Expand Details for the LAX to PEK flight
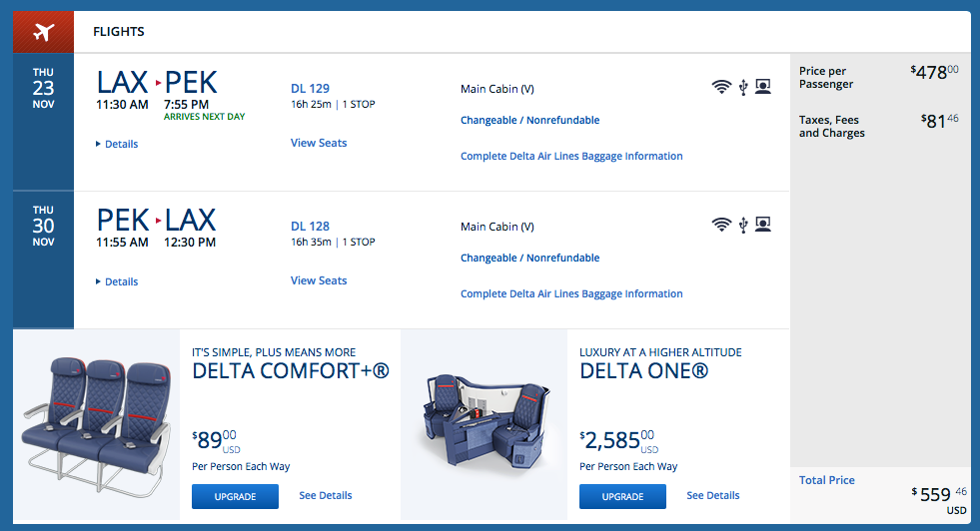980x531 pixels. pyautogui.click(x=118, y=144)
